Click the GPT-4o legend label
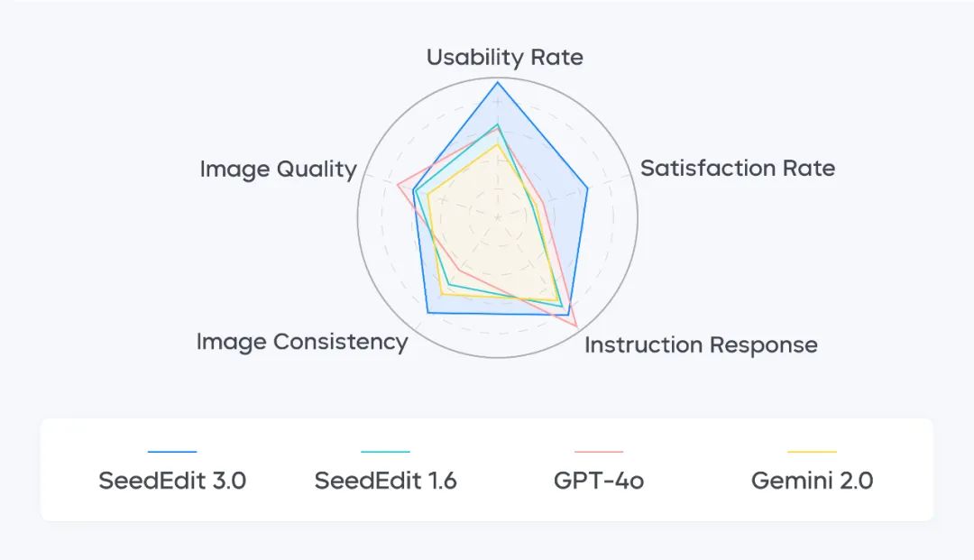Image resolution: width=974 pixels, height=560 pixels. [x=599, y=481]
